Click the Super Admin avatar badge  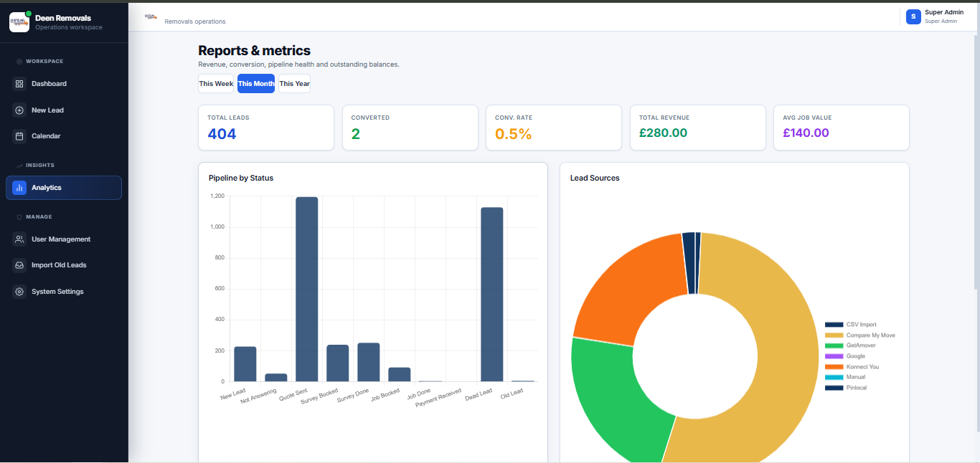pos(913,16)
